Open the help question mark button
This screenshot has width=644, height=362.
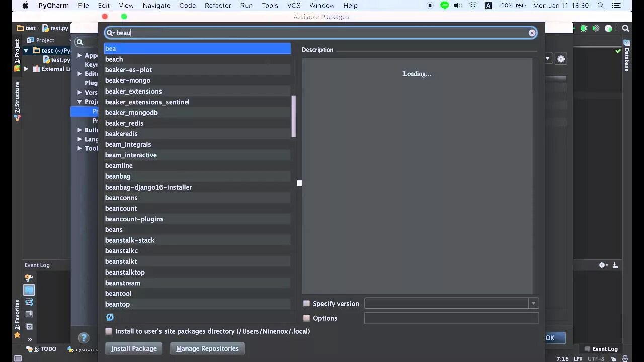click(84, 338)
